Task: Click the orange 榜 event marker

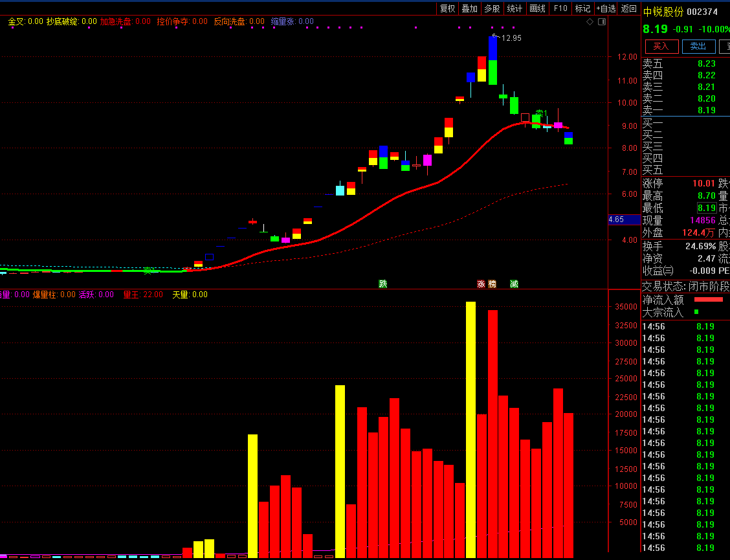Action: (x=492, y=284)
